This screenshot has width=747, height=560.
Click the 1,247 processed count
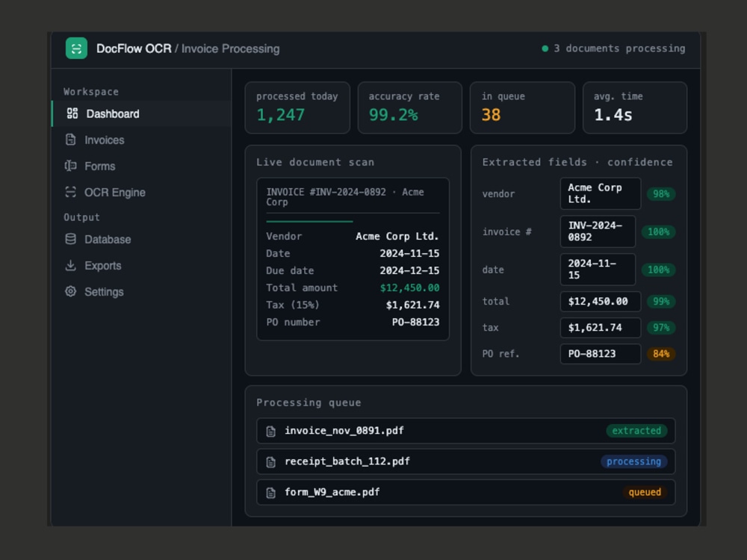281,115
